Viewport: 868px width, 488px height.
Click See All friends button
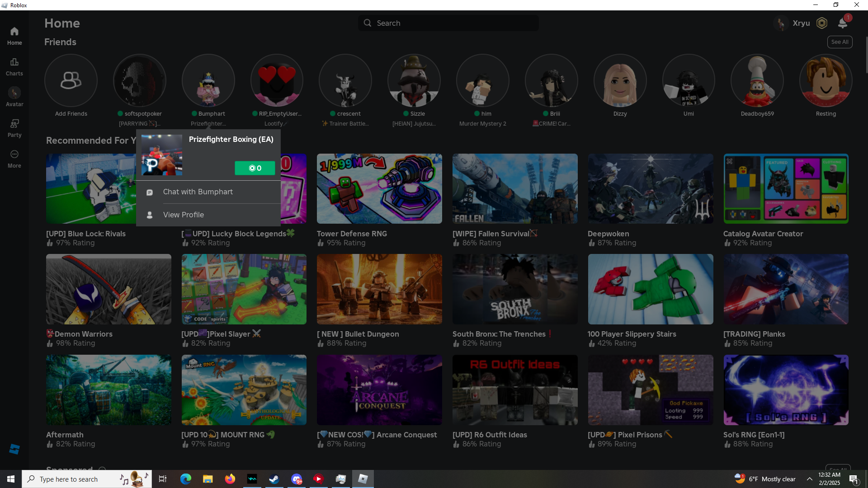(840, 42)
